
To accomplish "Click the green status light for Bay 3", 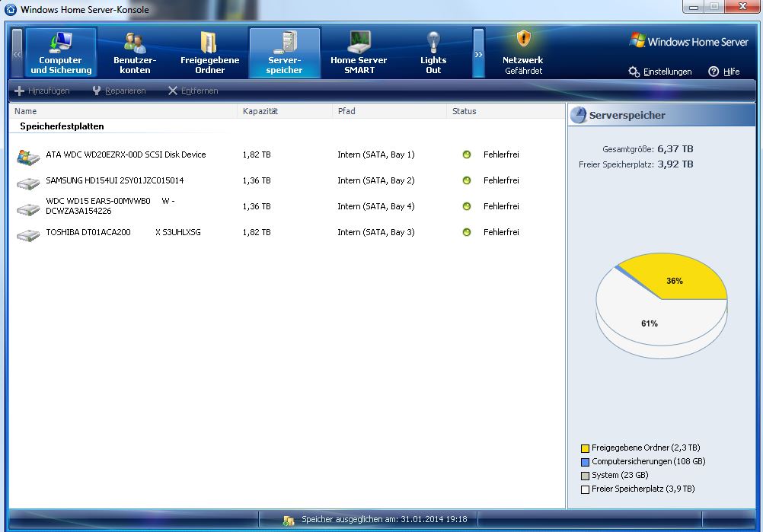I will 467,232.
